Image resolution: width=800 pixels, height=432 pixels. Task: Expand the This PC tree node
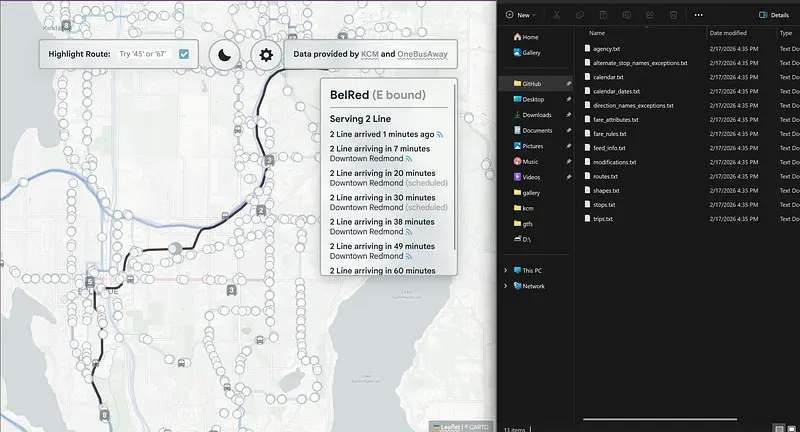click(507, 270)
